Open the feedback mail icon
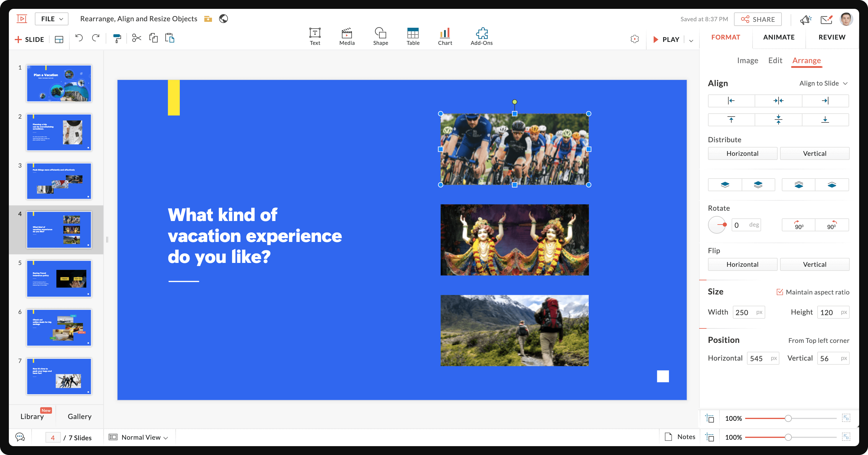 [826, 19]
